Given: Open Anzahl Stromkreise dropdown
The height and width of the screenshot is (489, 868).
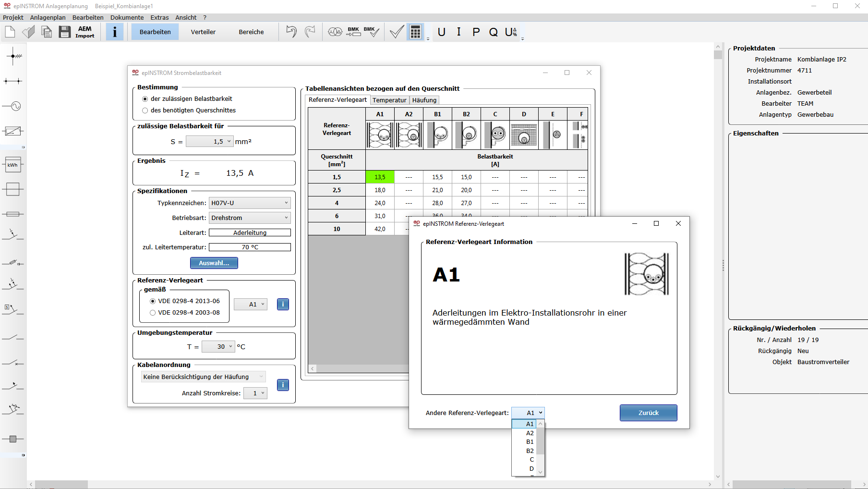Looking at the screenshot, I should tap(255, 393).
